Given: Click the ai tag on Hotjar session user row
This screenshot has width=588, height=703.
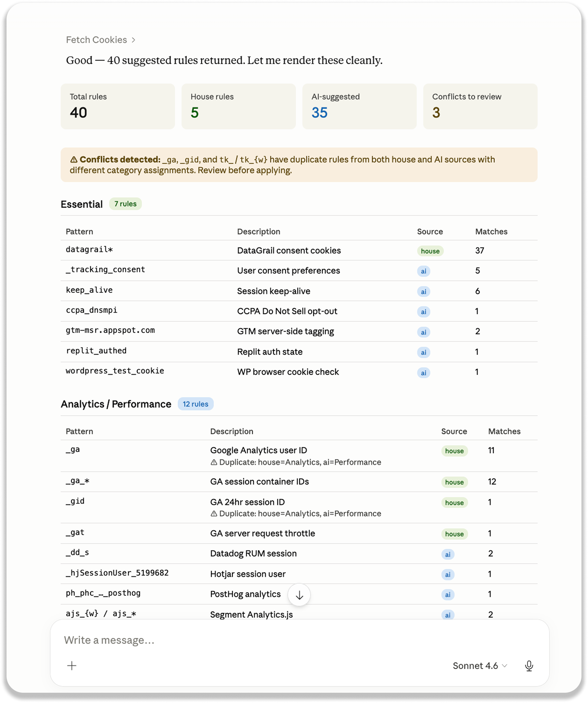Looking at the screenshot, I should tap(448, 574).
